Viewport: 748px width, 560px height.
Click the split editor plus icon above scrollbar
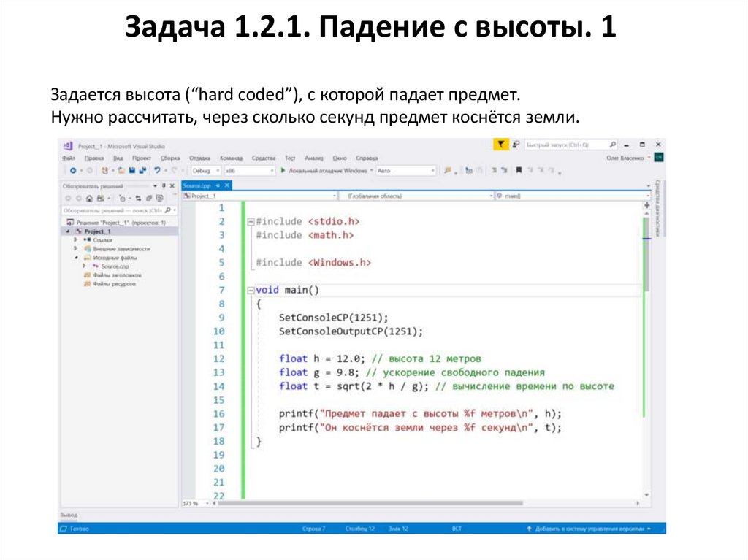coord(646,205)
